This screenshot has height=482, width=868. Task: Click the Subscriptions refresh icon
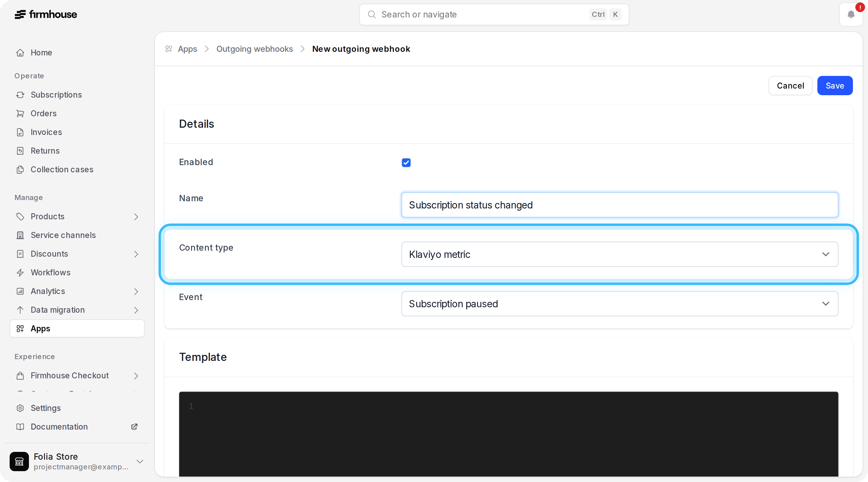pos(20,95)
